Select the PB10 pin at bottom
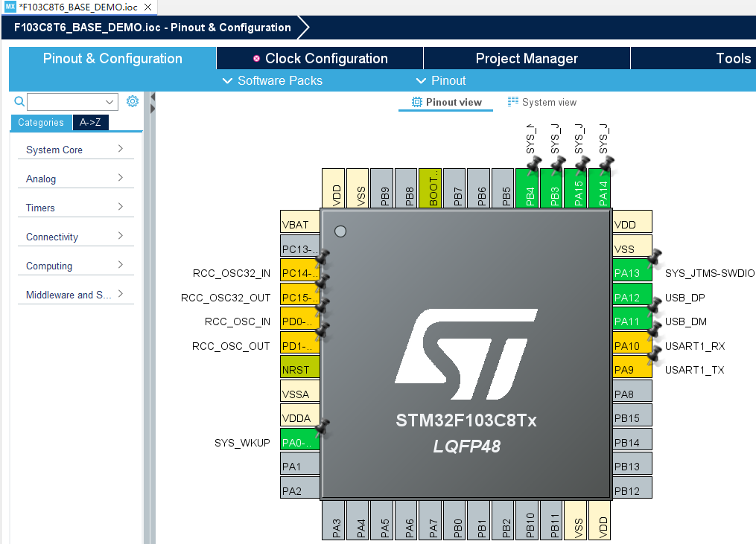This screenshot has width=756, height=544. coord(527,520)
